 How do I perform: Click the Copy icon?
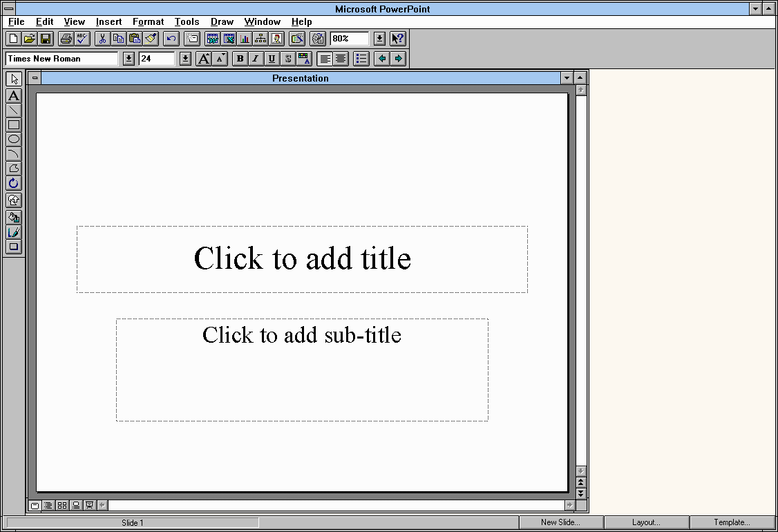tap(118, 38)
